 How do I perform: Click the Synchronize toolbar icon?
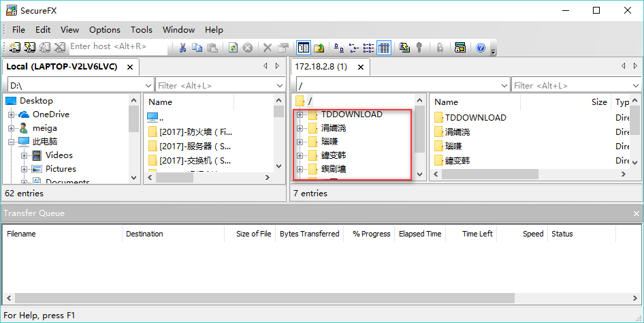(x=404, y=48)
